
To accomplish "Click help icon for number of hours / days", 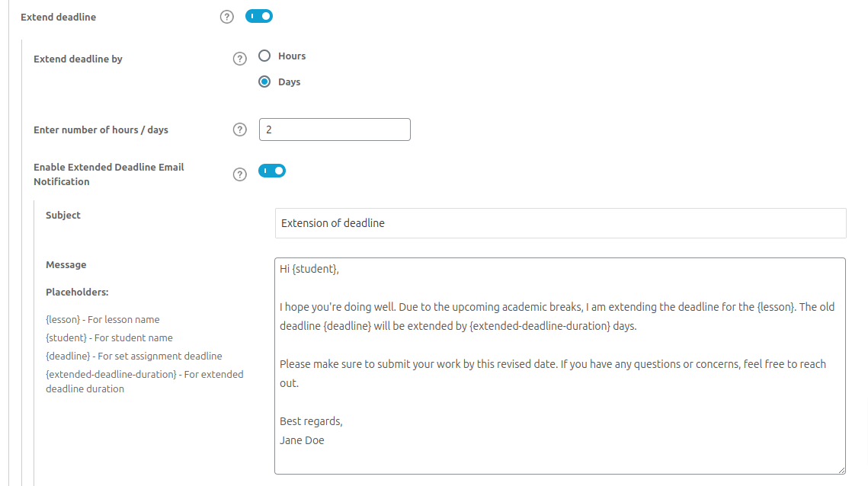I will (x=240, y=129).
